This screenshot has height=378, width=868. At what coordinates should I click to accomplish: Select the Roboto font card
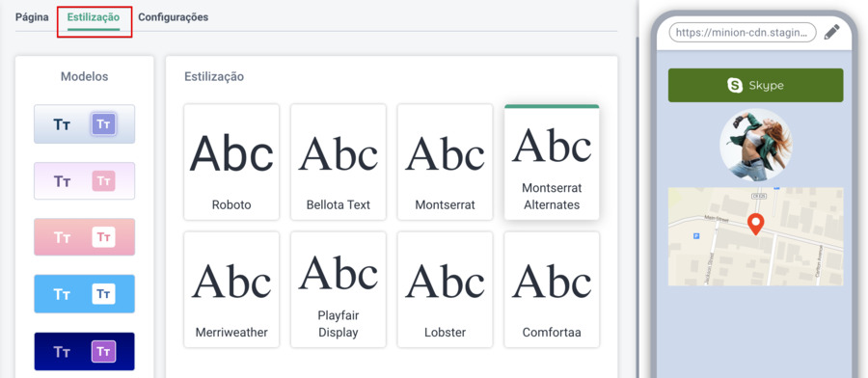pos(231,162)
